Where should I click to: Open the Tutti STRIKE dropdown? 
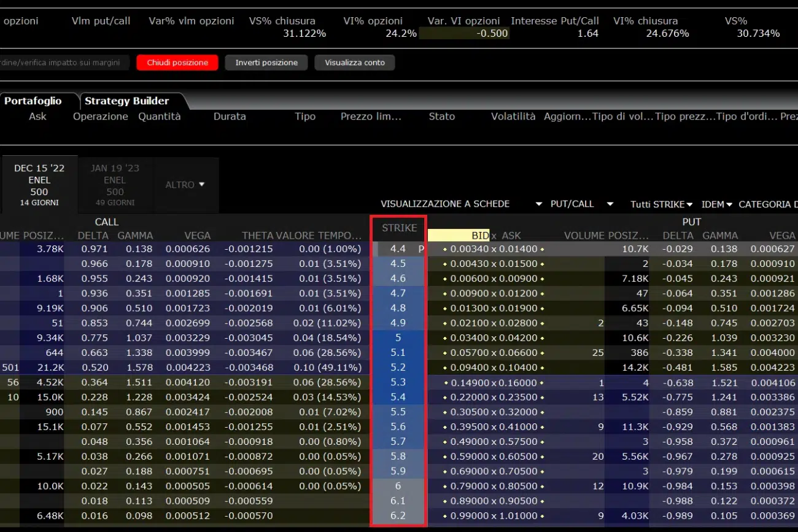click(661, 204)
